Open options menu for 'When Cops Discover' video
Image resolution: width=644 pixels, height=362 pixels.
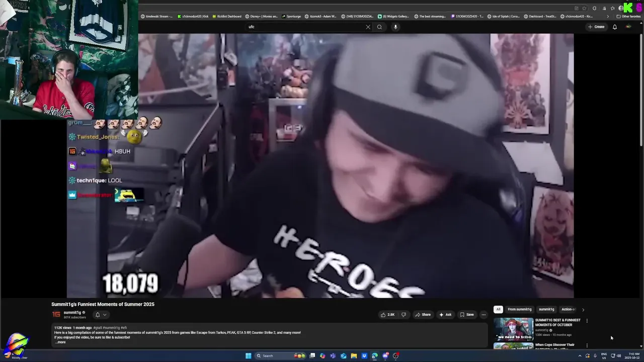pyautogui.click(x=587, y=345)
